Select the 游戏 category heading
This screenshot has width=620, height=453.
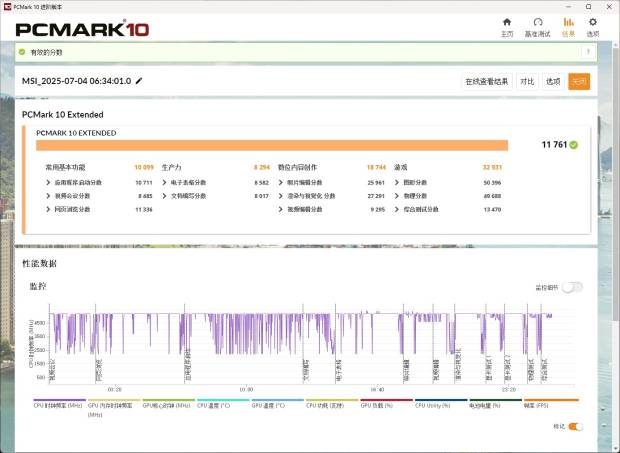pos(401,168)
